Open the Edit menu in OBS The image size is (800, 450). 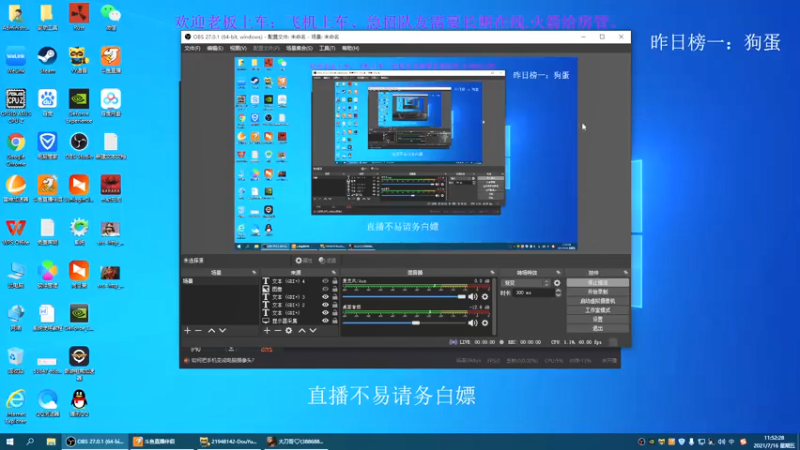tap(215, 48)
